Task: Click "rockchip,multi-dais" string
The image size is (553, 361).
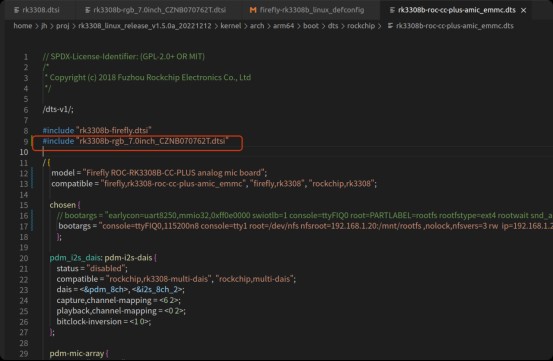Action: coord(255,279)
